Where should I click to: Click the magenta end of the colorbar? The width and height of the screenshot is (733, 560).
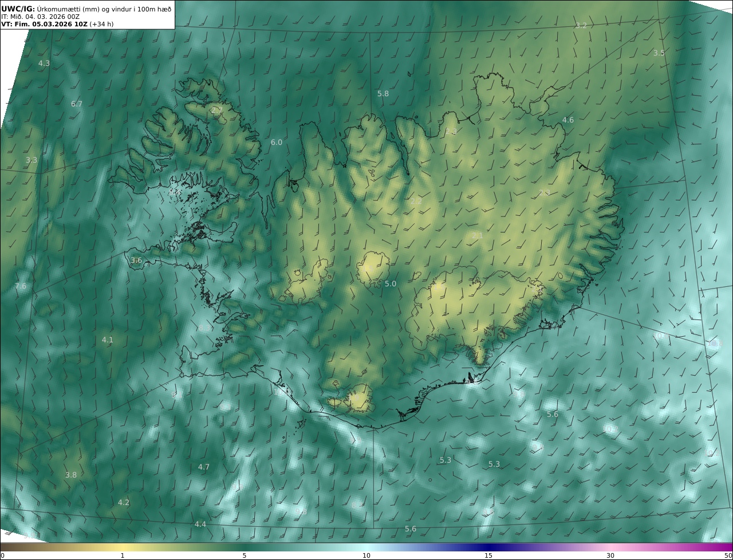click(x=723, y=547)
